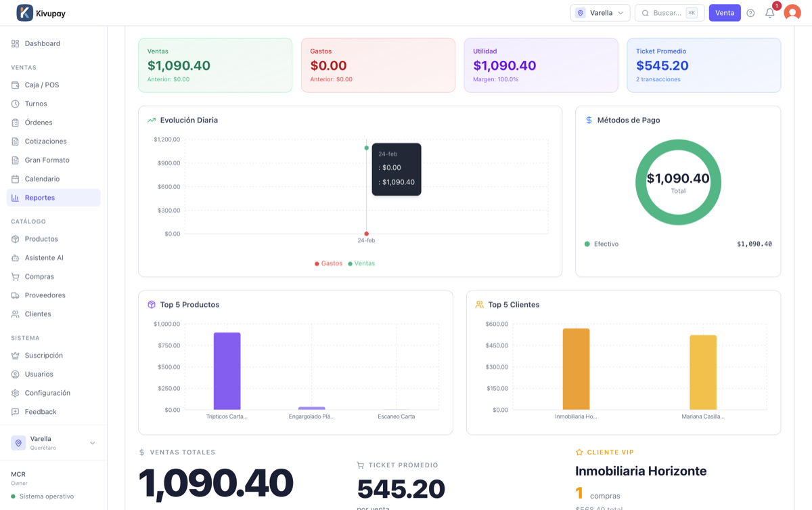Image resolution: width=812 pixels, height=510 pixels.
Task: Toggle Gastos series in chart legend
Action: (329, 263)
